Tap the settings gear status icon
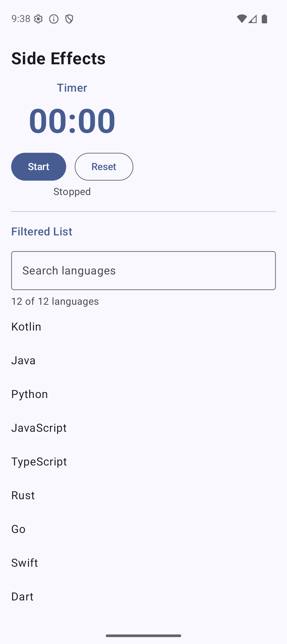This screenshot has width=287, height=644. pos(38,19)
